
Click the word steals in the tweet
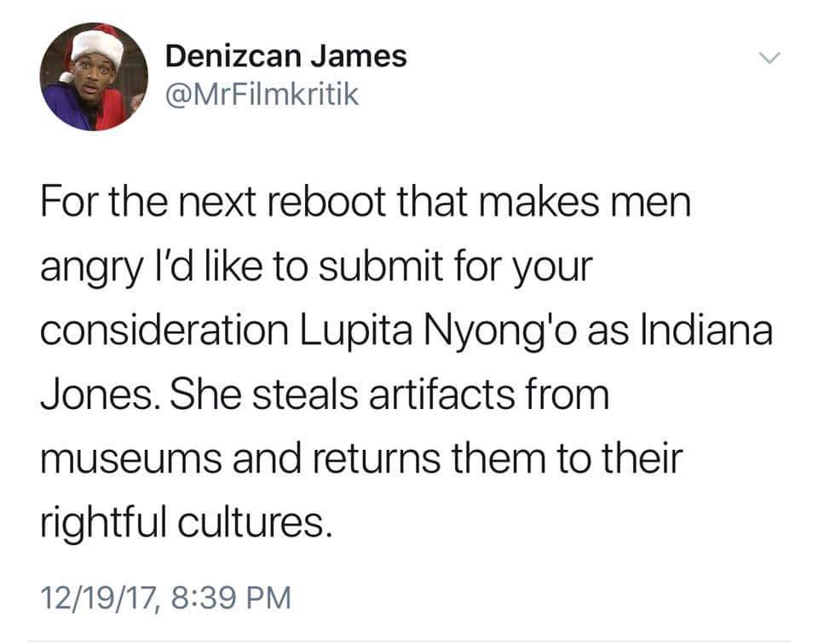305,394
